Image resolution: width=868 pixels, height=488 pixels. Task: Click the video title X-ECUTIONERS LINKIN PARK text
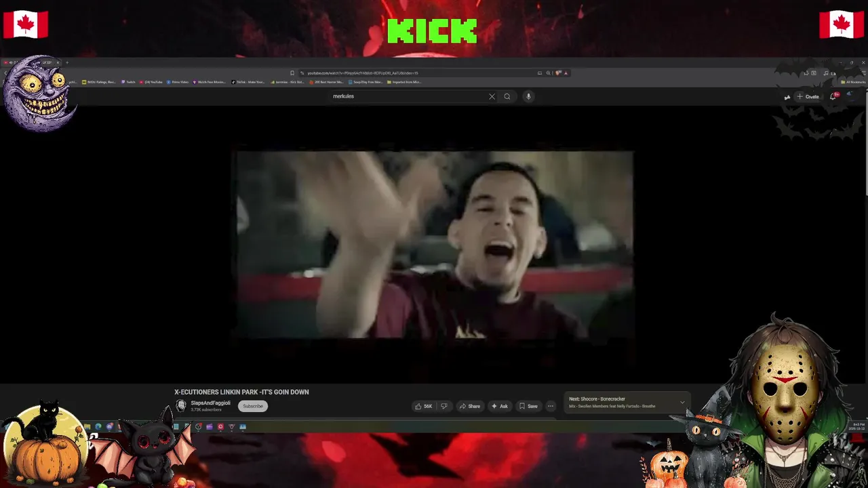[x=241, y=392]
